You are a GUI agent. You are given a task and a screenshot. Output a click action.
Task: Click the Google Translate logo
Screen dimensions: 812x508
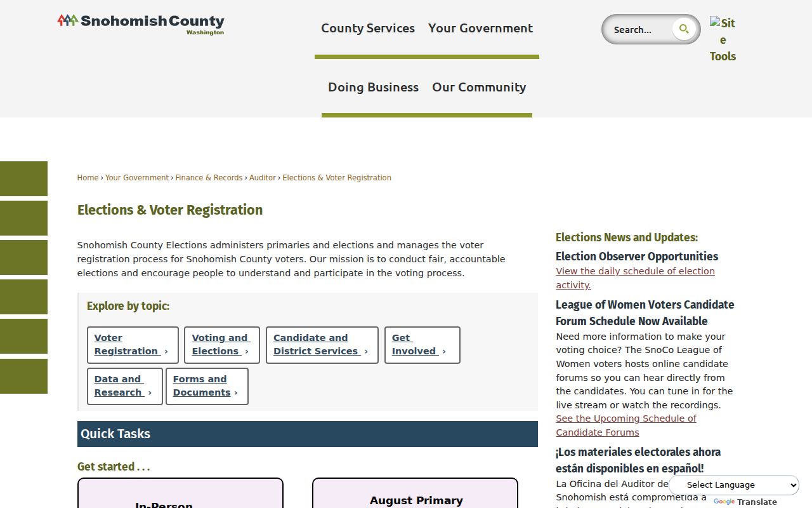coord(724,502)
